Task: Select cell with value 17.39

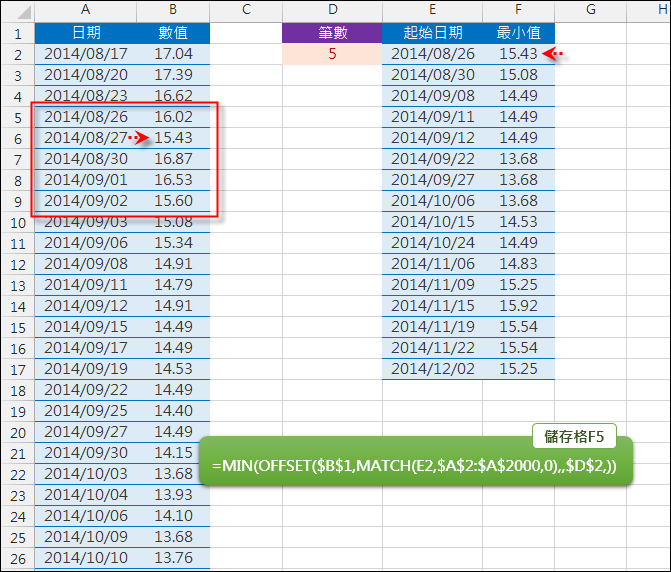Action: (x=173, y=75)
